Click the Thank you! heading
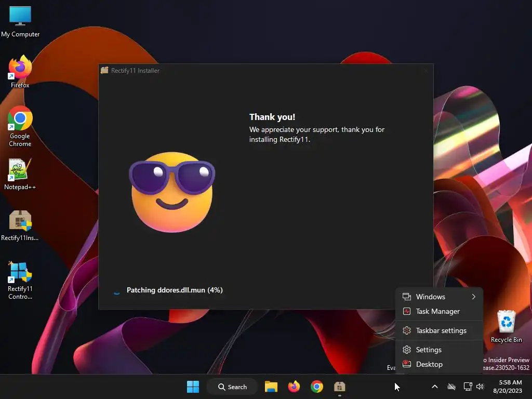 click(272, 117)
